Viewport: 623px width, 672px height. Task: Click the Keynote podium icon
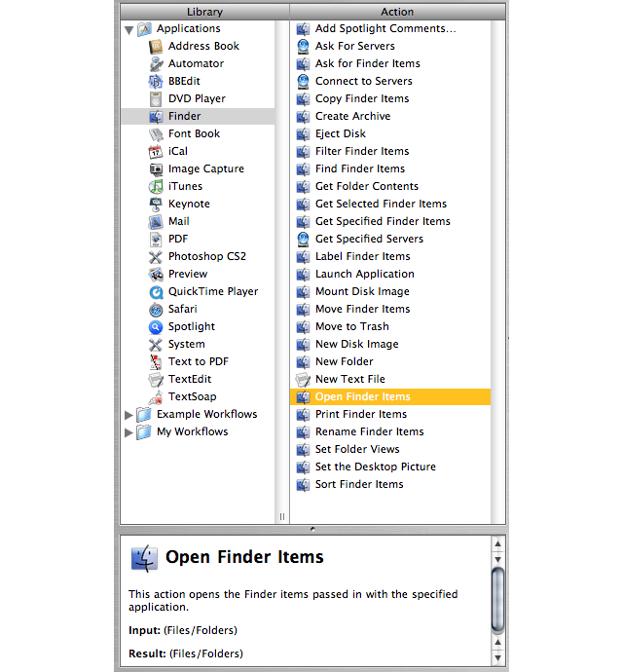click(156, 204)
